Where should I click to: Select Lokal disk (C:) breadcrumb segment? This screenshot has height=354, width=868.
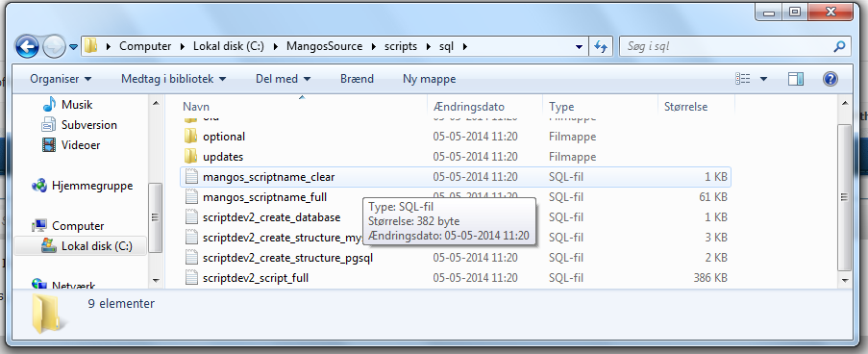point(228,46)
